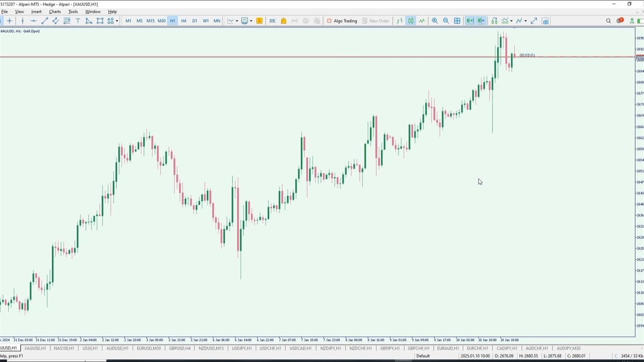Click the tile windows grid icon

point(457,21)
